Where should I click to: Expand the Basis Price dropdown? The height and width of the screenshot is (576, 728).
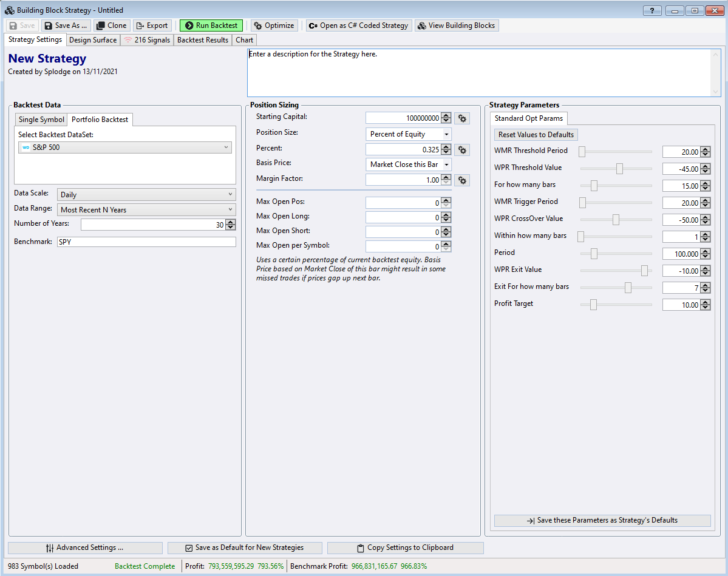[x=409, y=164]
